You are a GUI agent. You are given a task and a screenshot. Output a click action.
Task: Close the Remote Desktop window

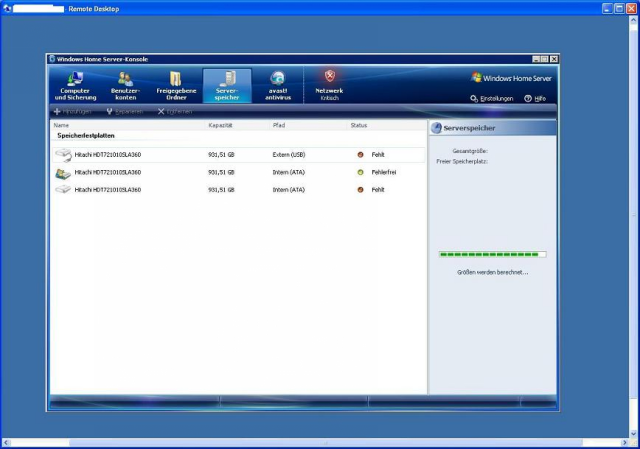tap(631, 8)
